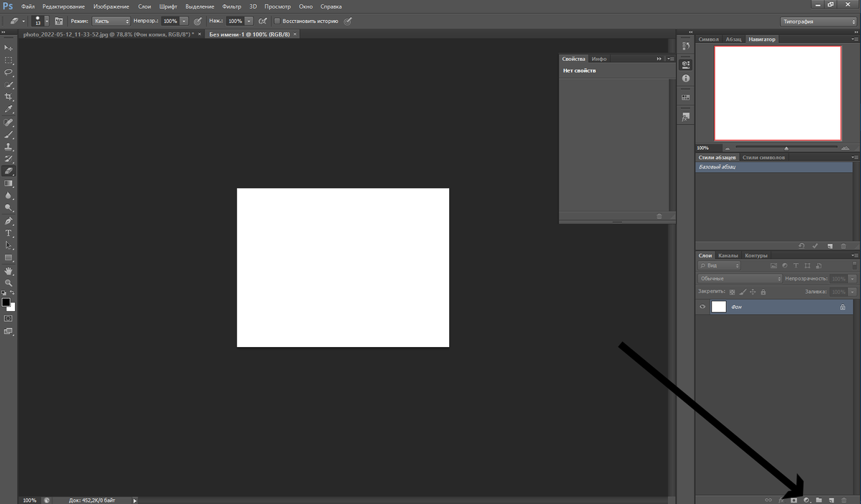
Task: Select the Path Selection tool
Action: pyautogui.click(x=9, y=246)
